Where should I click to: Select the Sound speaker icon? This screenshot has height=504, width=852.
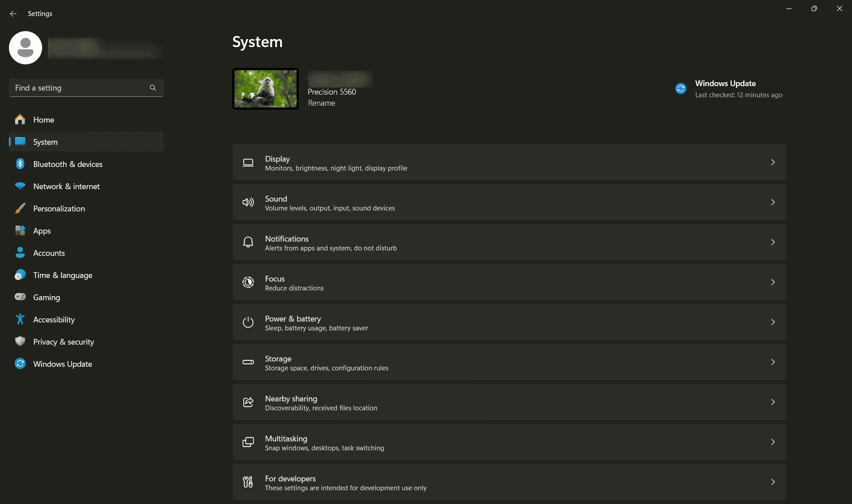coord(248,202)
